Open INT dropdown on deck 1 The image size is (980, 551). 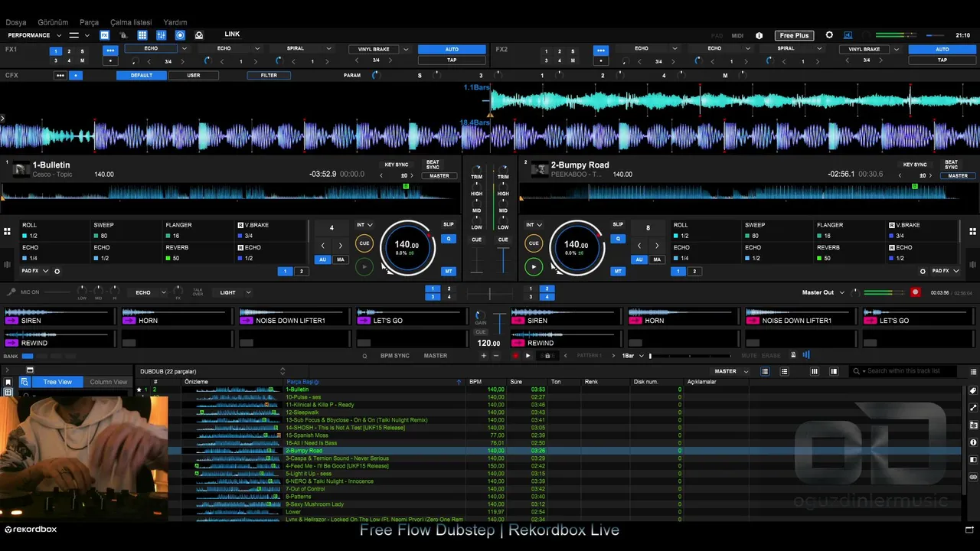(x=364, y=225)
